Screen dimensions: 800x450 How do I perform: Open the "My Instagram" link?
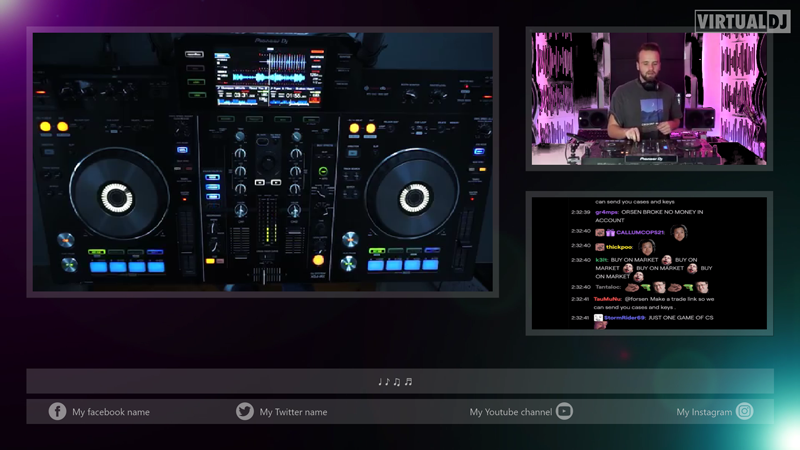(704, 412)
